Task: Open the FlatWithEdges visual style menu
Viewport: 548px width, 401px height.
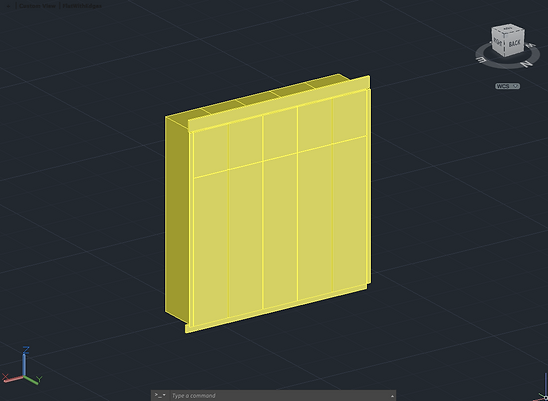Action: (82, 6)
